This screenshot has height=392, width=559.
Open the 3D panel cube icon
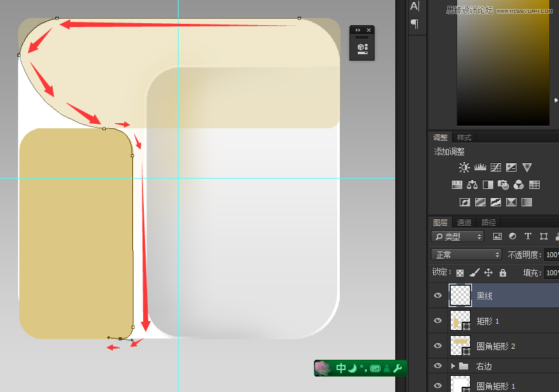click(x=362, y=48)
